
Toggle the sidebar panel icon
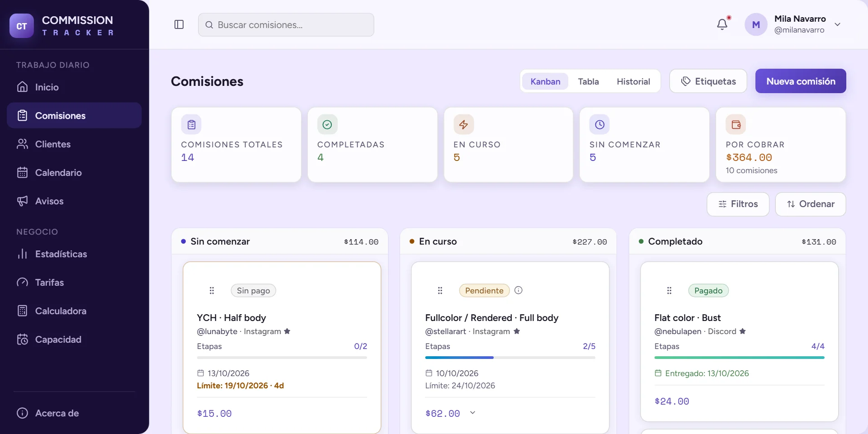click(179, 24)
